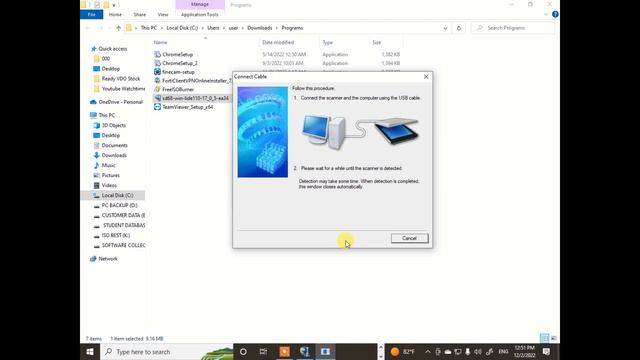Viewport: 640px width, 360px height.
Task: Open volume control in tray
Action: (x=478, y=351)
